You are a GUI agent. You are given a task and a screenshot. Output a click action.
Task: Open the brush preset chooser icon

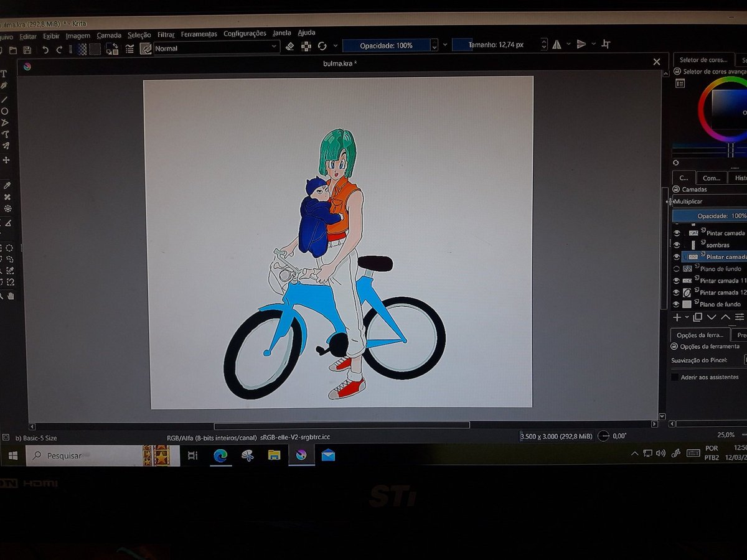point(146,49)
